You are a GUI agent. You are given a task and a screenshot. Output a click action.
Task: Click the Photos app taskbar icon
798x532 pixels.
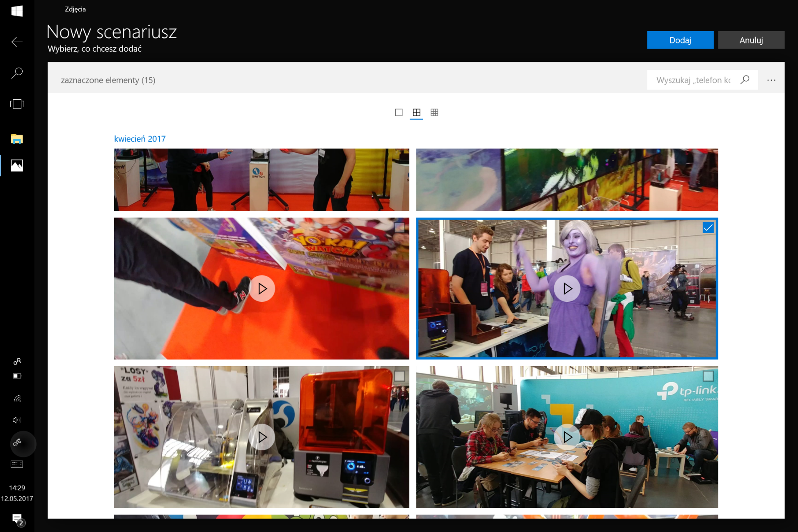coord(17,165)
